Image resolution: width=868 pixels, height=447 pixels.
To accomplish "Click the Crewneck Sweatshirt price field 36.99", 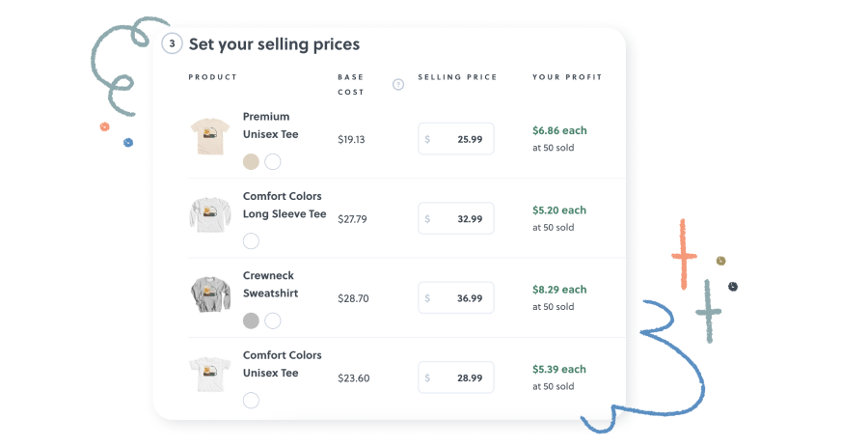I will point(456,298).
